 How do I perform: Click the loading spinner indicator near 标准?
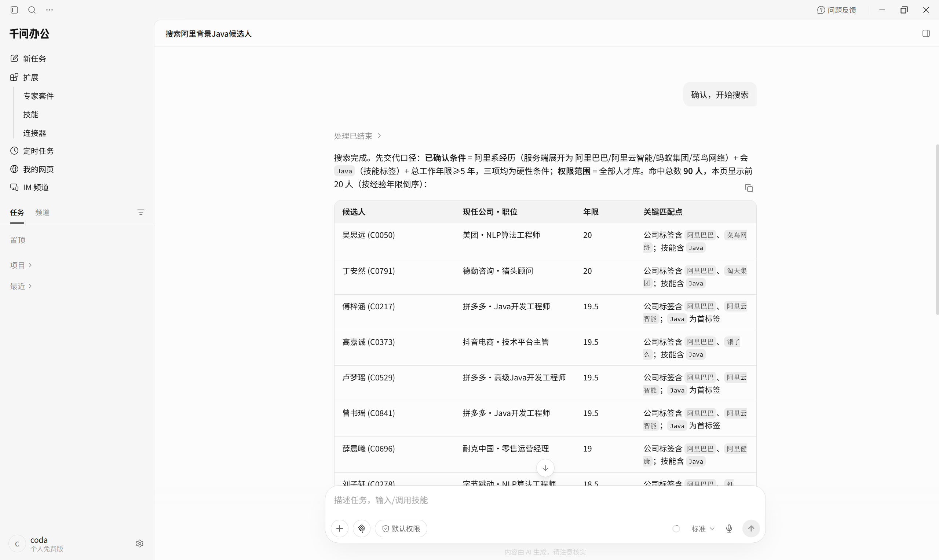pos(676,529)
